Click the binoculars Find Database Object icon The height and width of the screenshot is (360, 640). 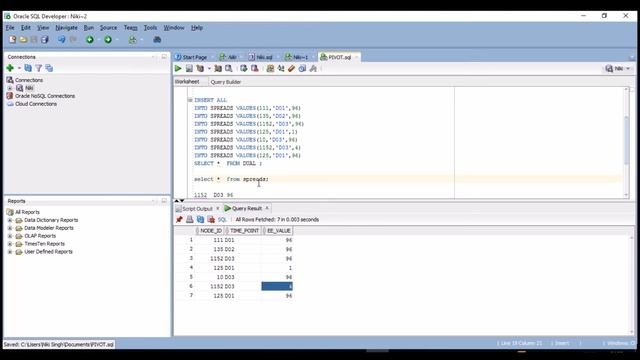(x=157, y=40)
